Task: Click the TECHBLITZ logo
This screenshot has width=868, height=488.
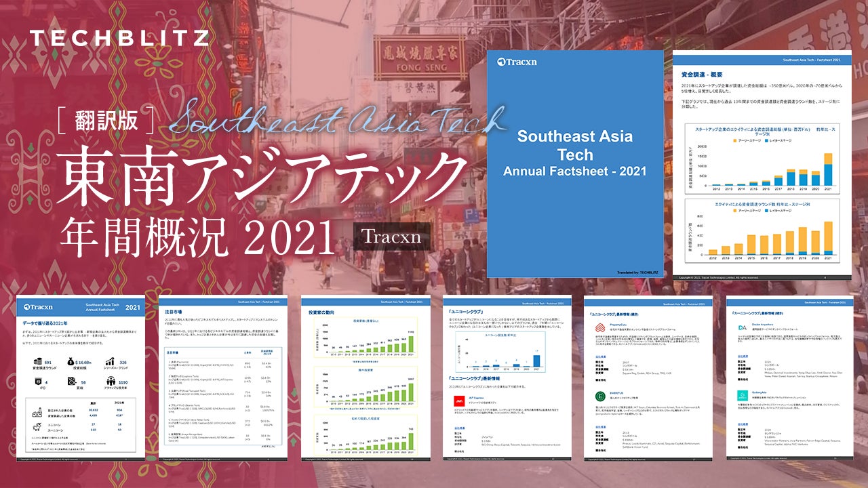Action: 119,38
